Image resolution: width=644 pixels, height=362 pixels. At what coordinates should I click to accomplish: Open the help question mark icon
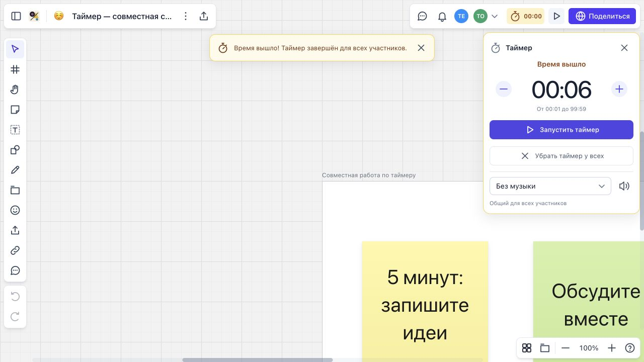[x=630, y=348]
